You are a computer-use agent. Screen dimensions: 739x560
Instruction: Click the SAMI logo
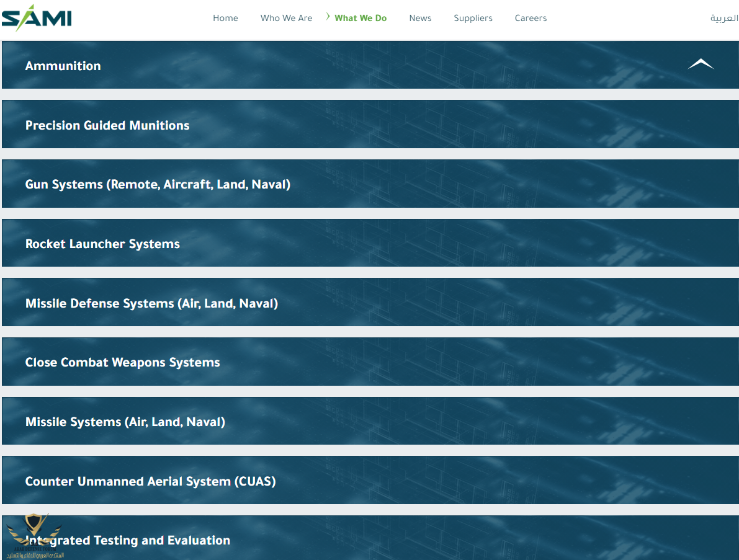pyautogui.click(x=37, y=18)
